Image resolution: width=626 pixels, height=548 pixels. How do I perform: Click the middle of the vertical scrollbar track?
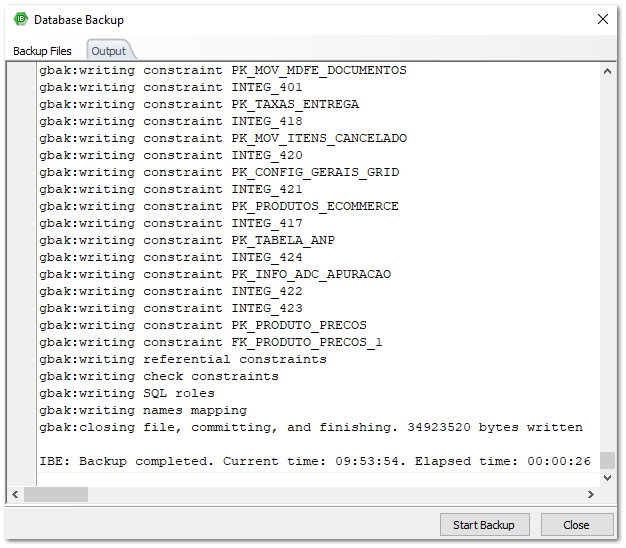click(608, 275)
